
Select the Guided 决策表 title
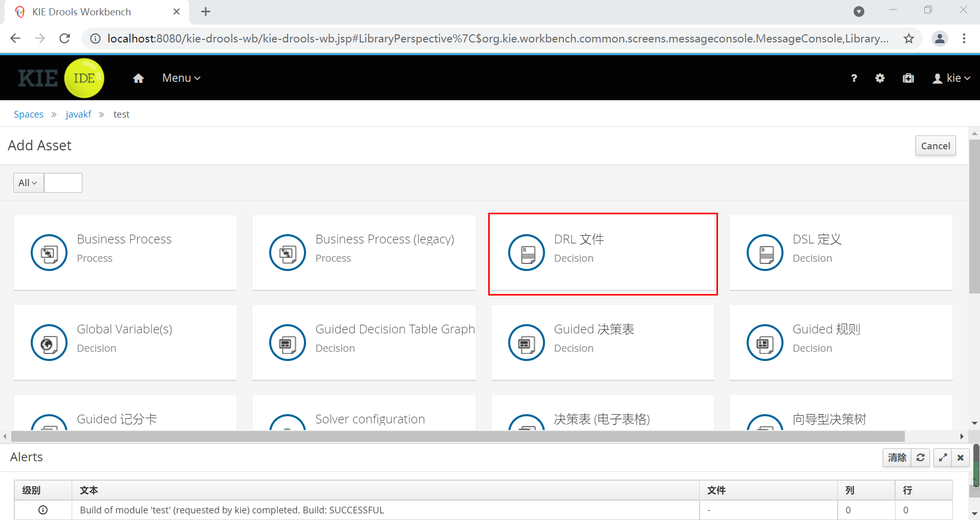[594, 329]
